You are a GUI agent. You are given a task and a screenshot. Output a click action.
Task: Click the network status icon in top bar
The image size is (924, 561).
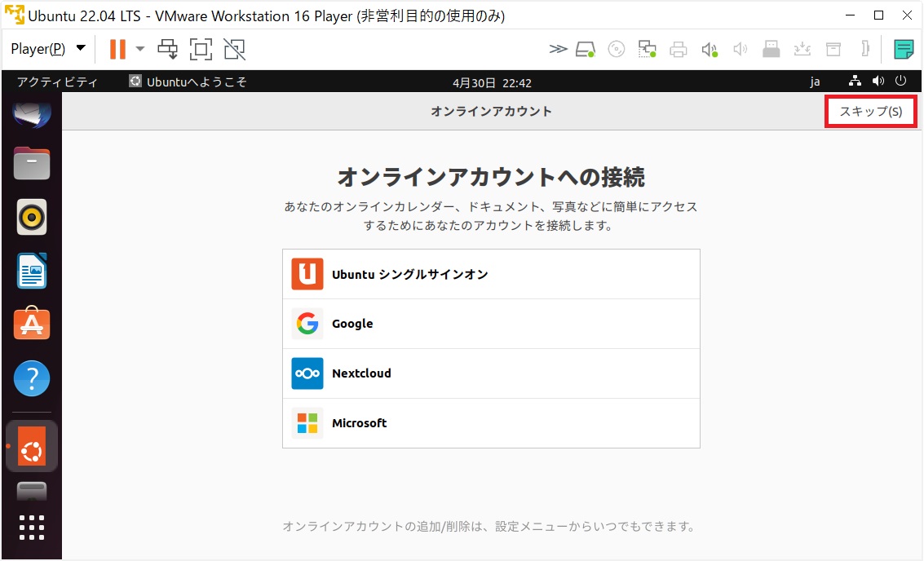pyautogui.click(x=855, y=82)
